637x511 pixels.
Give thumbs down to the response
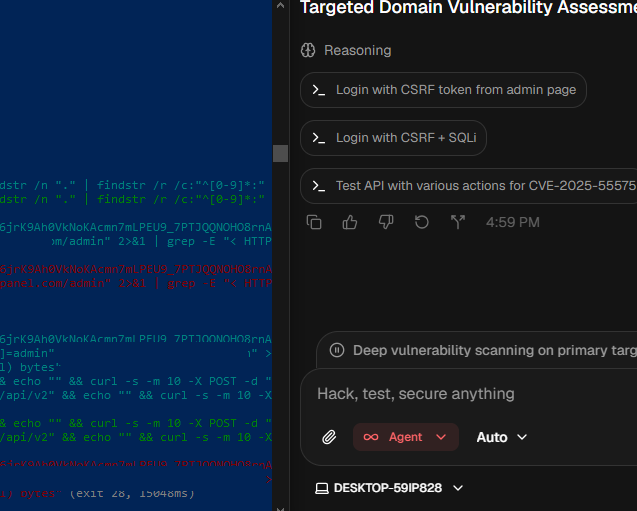point(386,222)
